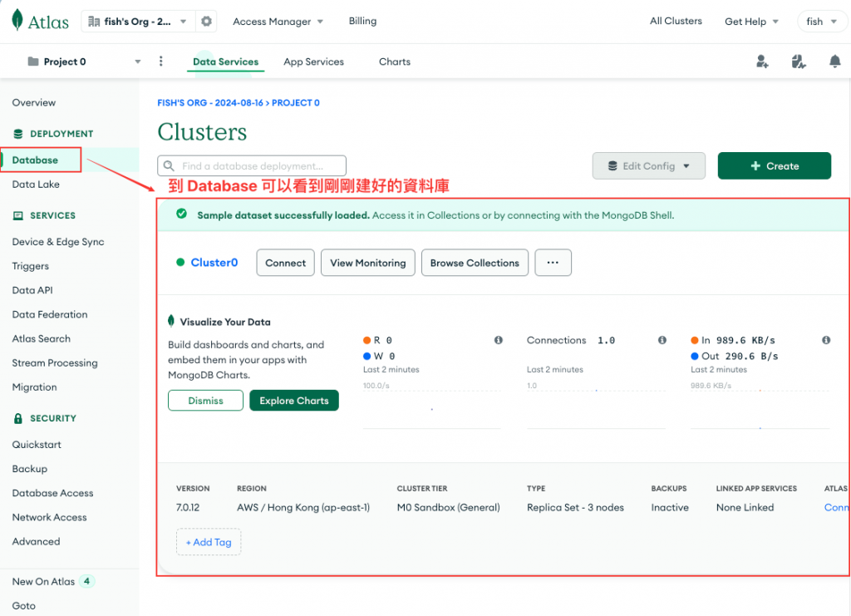Click info icon beside Connections
This screenshot has width=851, height=616.
pyautogui.click(x=662, y=340)
